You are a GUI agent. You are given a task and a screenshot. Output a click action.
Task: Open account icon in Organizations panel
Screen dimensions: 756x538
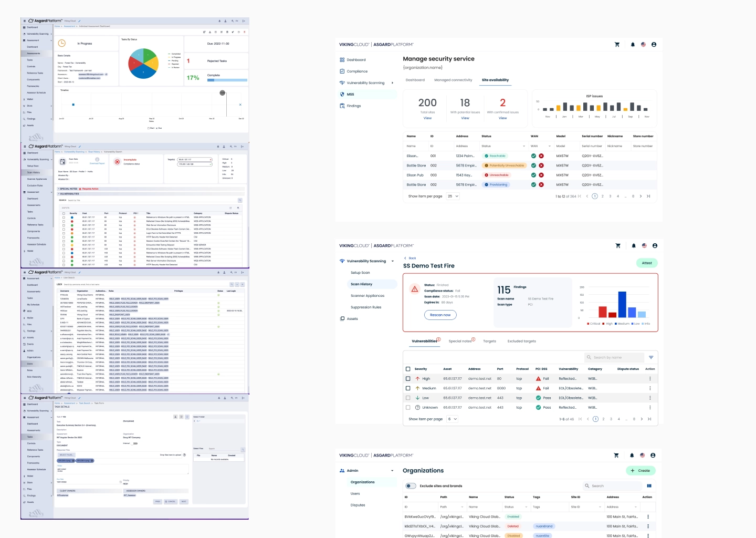coord(653,455)
